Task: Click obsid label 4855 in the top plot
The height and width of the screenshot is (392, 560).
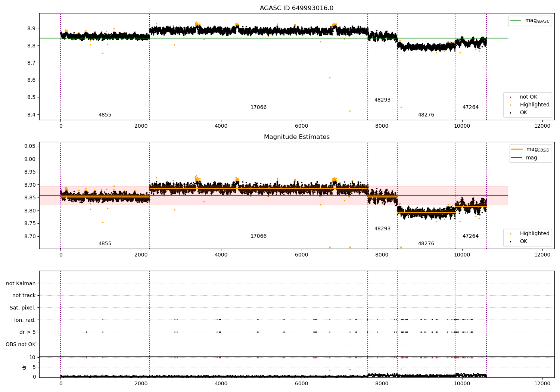Action: click(105, 115)
